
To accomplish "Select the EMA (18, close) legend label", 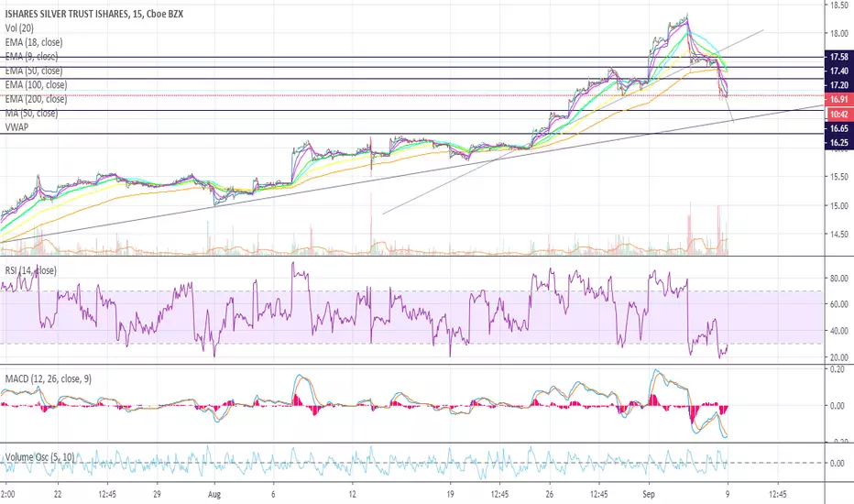I will click(x=34, y=42).
